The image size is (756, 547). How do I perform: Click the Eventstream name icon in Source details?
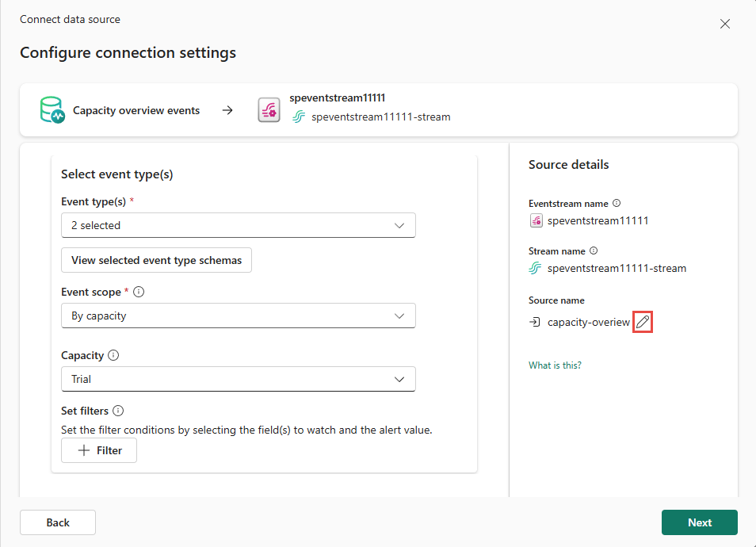[x=536, y=220]
